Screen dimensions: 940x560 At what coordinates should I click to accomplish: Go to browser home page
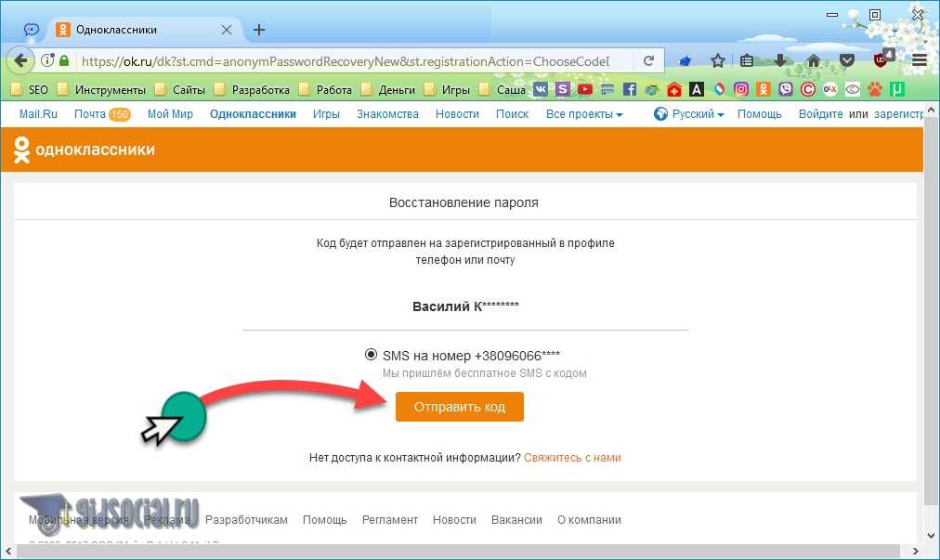point(814,61)
